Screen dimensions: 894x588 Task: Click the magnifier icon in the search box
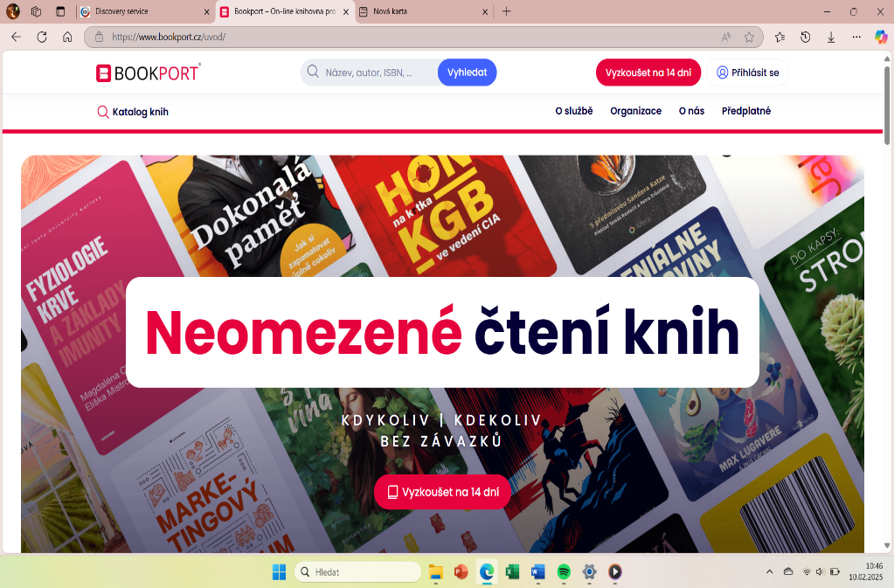pos(313,72)
